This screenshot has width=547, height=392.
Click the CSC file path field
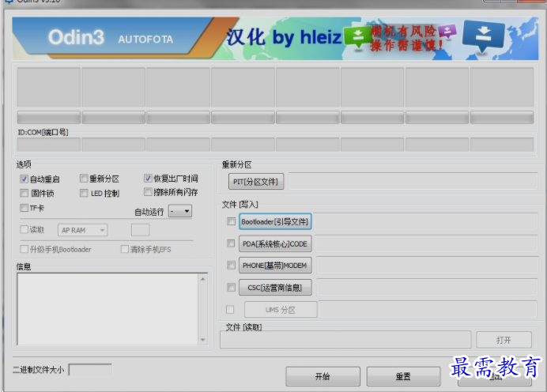(x=427, y=287)
